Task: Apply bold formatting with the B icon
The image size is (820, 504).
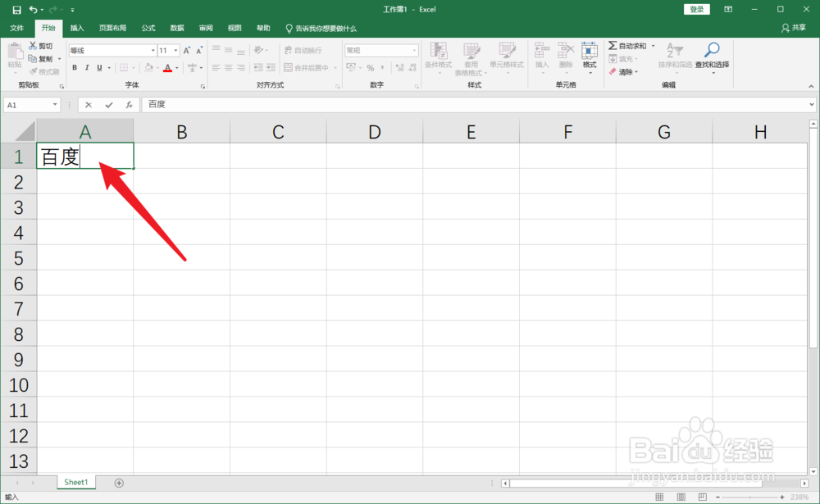Action: (75, 67)
